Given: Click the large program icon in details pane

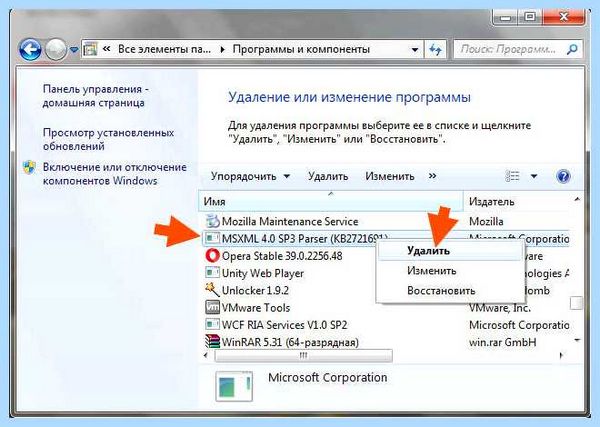Looking at the screenshot, I should click(234, 386).
